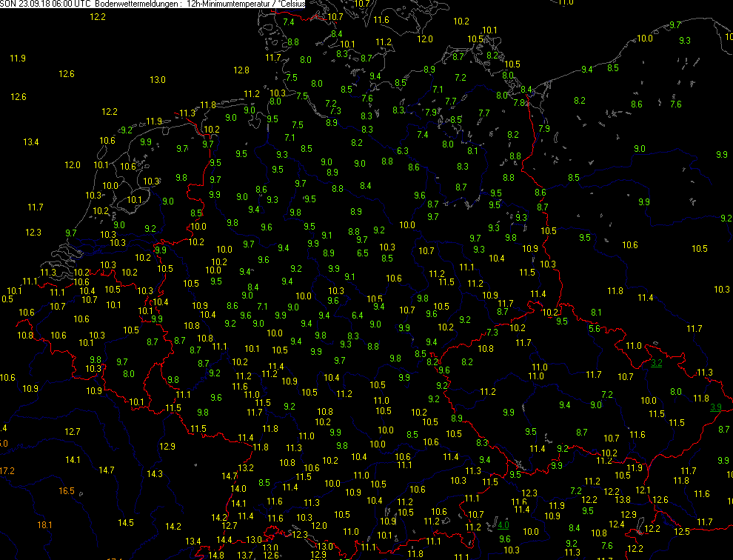The height and width of the screenshot is (560, 733).
Task: Select the green 5.6 reading
Action: coord(594,328)
